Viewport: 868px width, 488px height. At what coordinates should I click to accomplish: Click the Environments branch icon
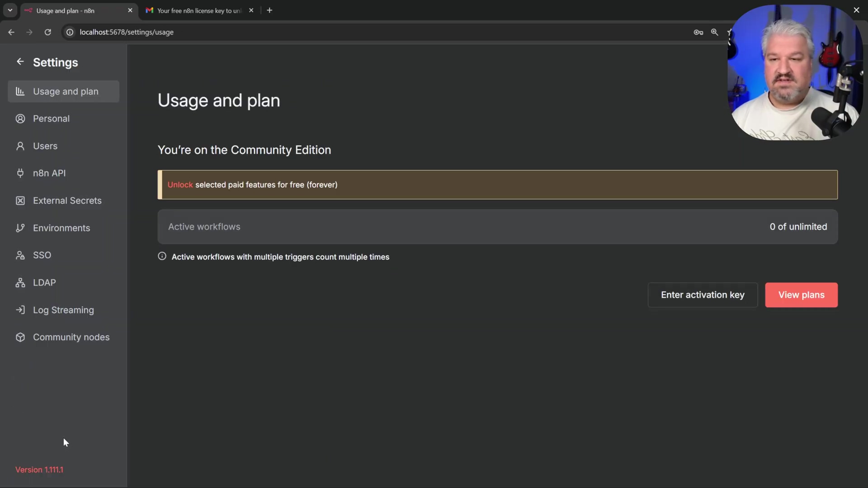[20, 228]
